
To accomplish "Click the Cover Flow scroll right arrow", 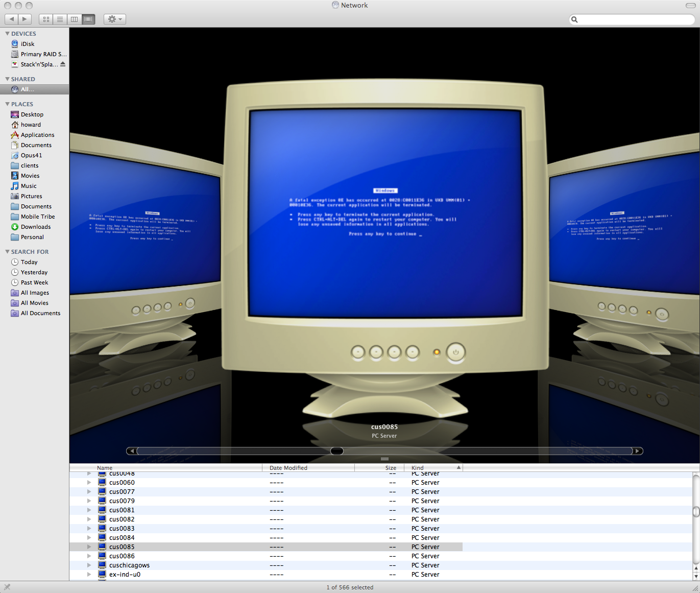I will 637,451.
